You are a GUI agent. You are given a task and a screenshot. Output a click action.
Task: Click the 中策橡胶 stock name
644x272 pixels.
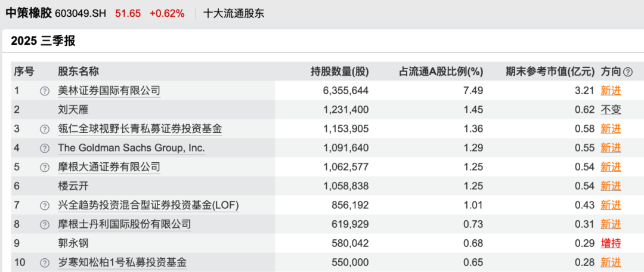pos(29,14)
